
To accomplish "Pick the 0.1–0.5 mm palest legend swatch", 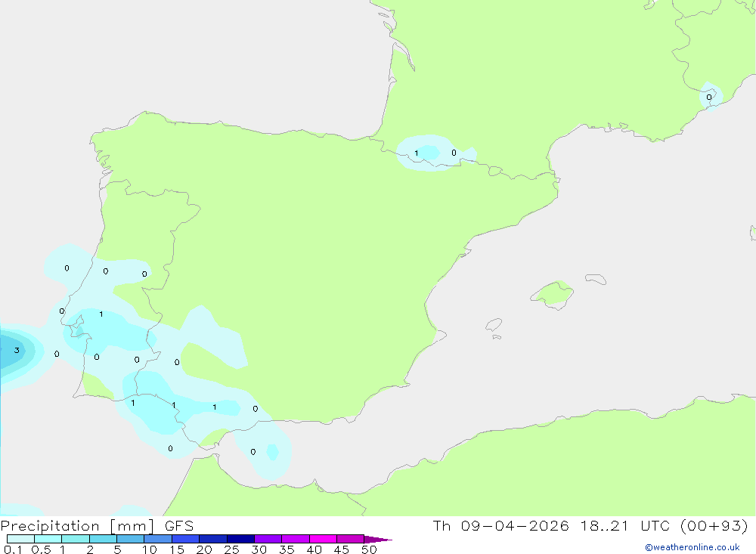I will (x=20, y=539).
